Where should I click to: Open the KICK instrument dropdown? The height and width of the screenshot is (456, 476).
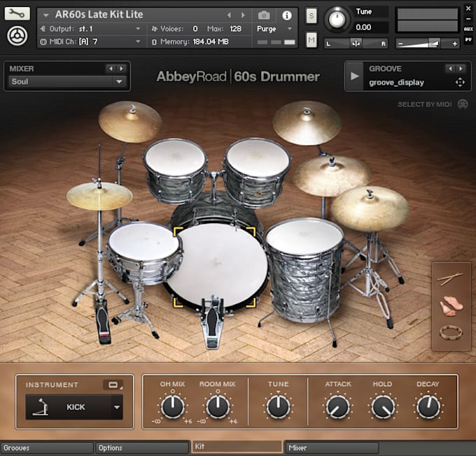[74, 407]
